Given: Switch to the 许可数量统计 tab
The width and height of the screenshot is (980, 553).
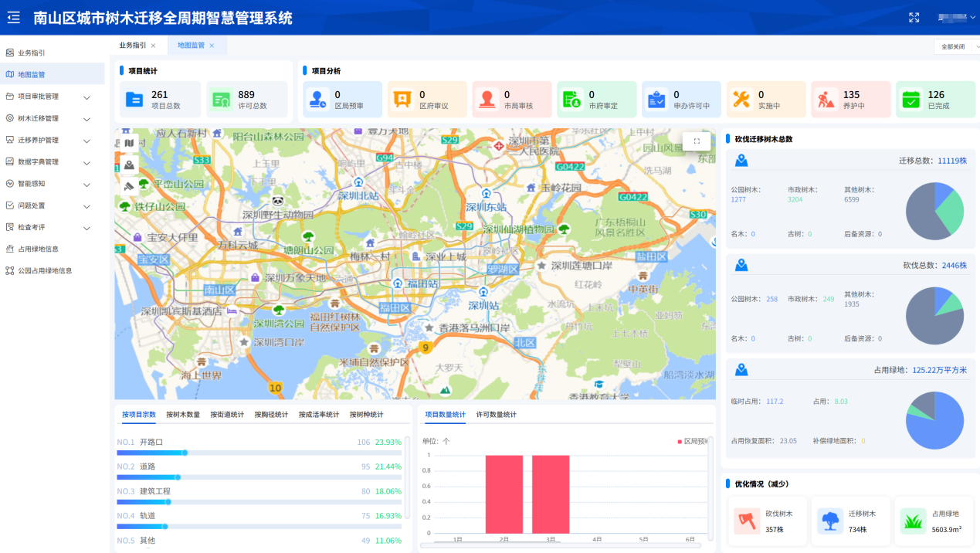Looking at the screenshot, I should 497,415.
